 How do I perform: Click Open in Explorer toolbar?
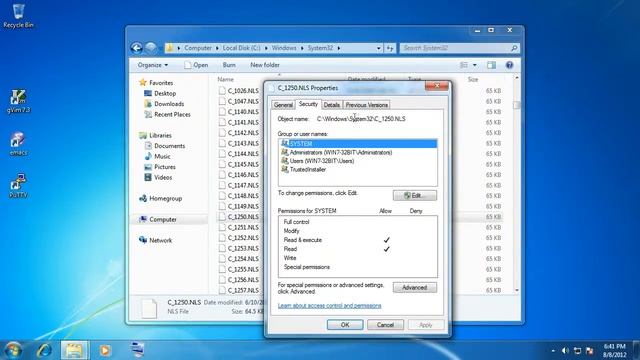(x=196, y=65)
